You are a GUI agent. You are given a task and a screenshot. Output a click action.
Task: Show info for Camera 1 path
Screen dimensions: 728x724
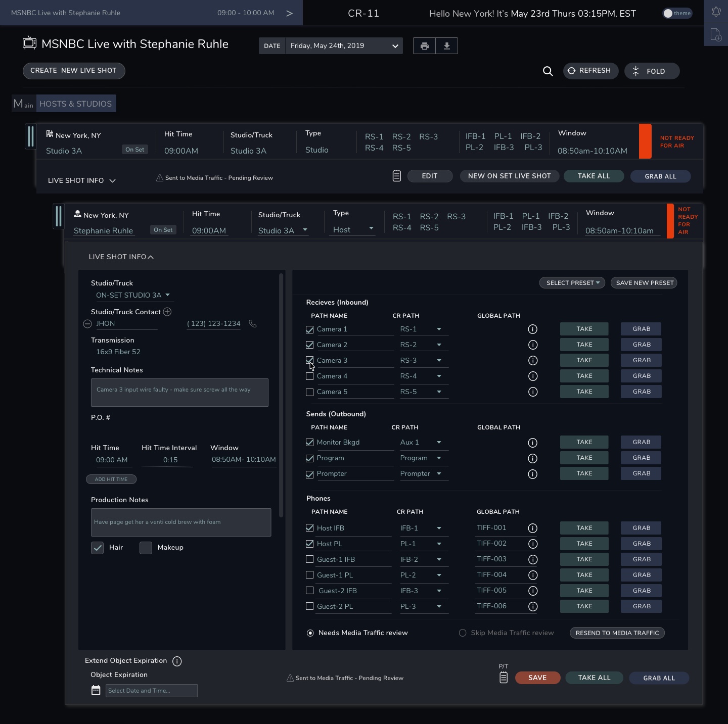[532, 329]
